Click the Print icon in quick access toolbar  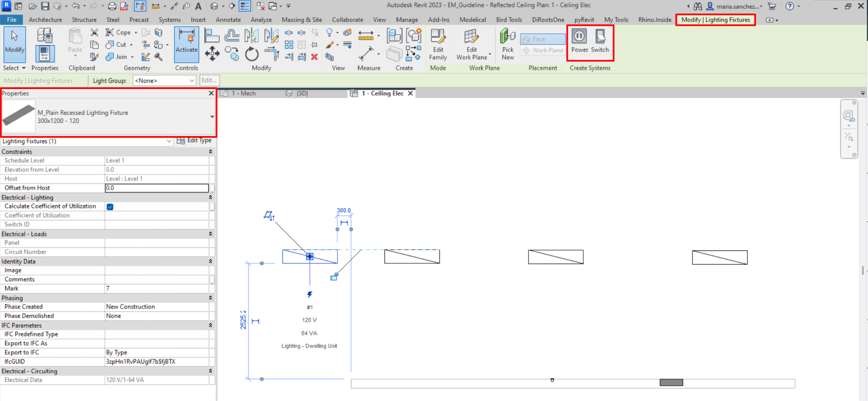click(112, 6)
